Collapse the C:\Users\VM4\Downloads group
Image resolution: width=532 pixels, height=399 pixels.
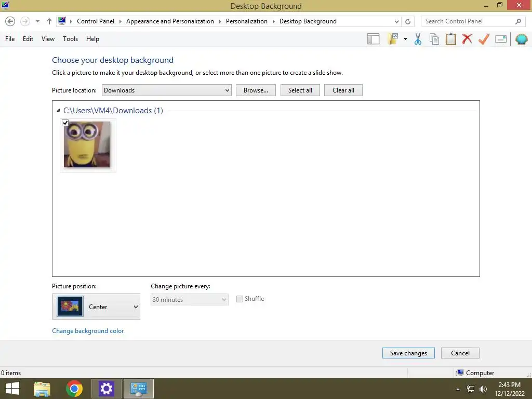tap(58, 111)
